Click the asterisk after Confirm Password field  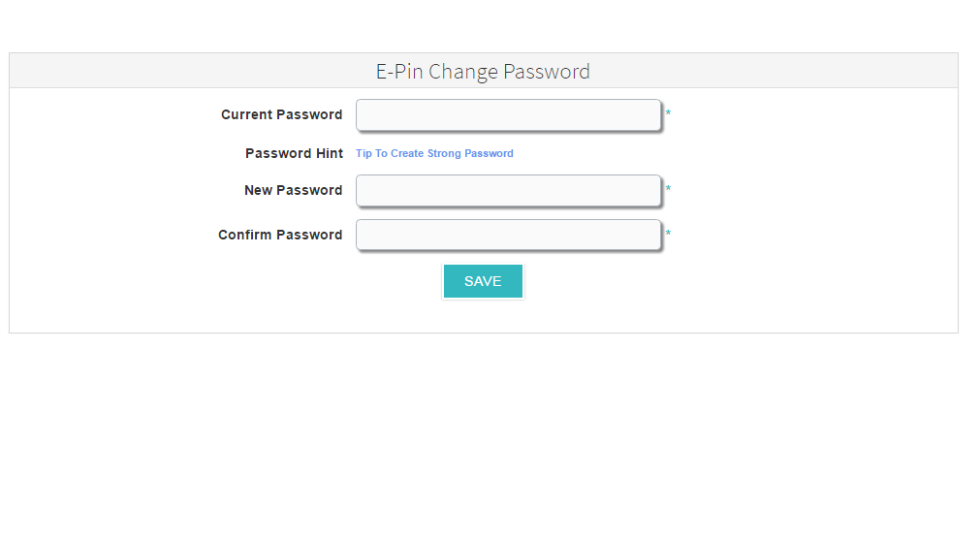tap(668, 235)
